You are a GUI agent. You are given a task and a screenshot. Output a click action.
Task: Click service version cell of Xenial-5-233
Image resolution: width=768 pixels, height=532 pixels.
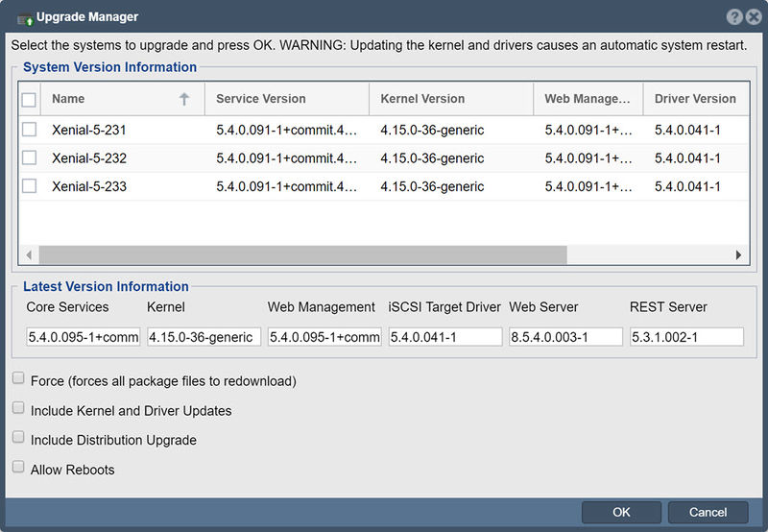point(286,186)
